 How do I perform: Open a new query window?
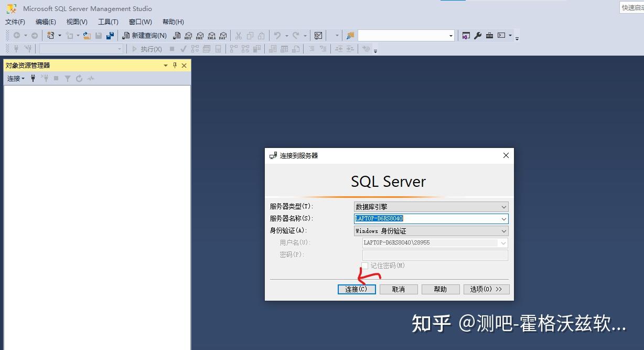(x=145, y=35)
